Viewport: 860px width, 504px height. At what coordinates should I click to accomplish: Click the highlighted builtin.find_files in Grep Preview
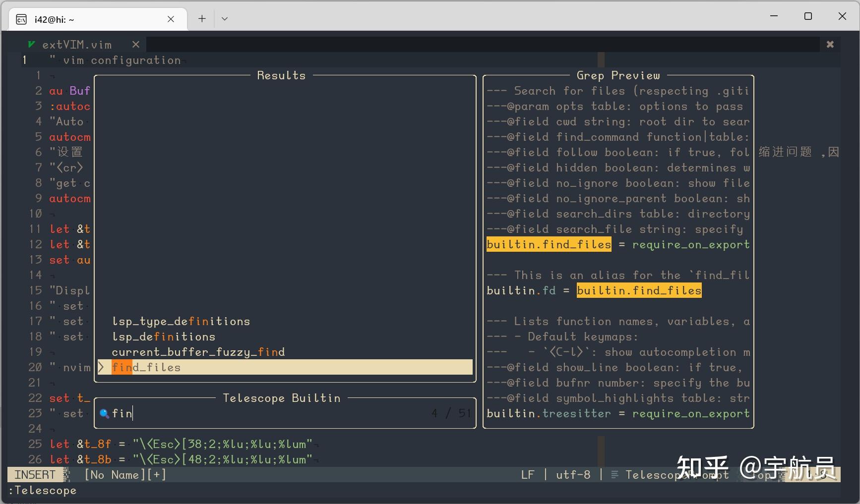click(x=548, y=244)
